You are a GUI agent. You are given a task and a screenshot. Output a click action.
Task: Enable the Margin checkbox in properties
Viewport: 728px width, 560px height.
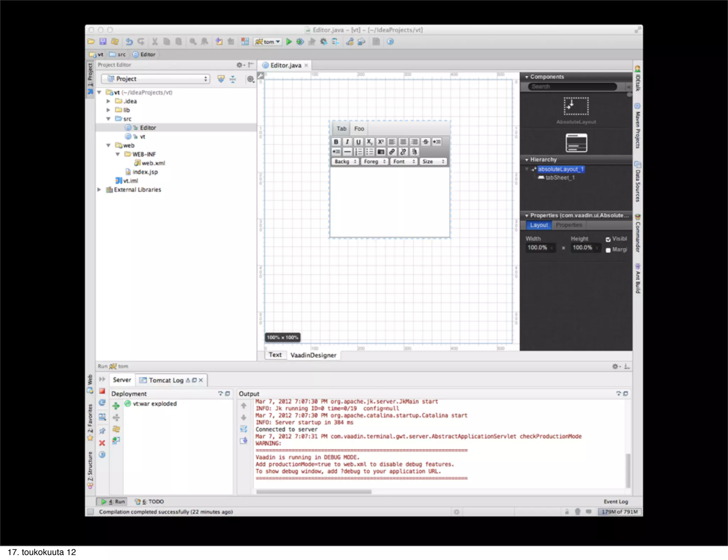[x=608, y=250]
